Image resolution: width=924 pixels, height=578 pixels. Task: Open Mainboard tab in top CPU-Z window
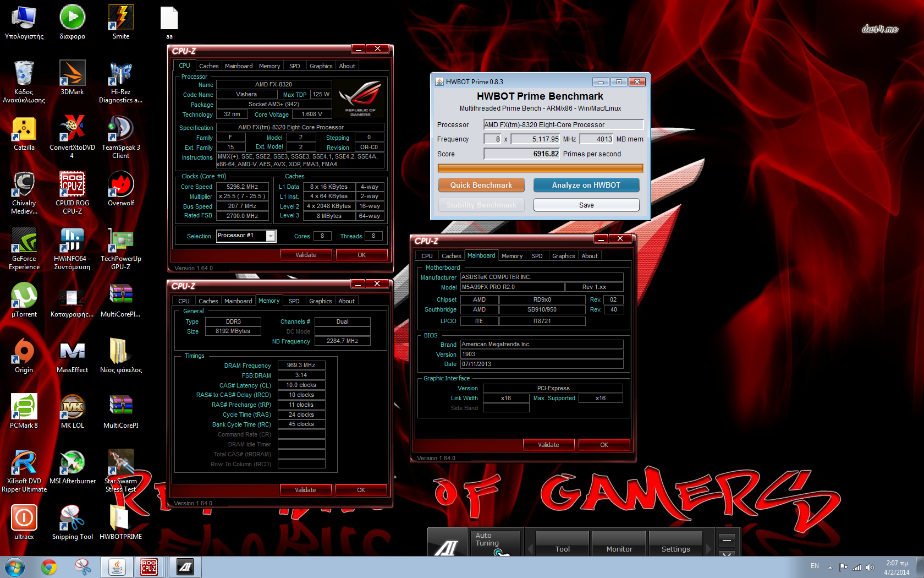pyautogui.click(x=239, y=66)
